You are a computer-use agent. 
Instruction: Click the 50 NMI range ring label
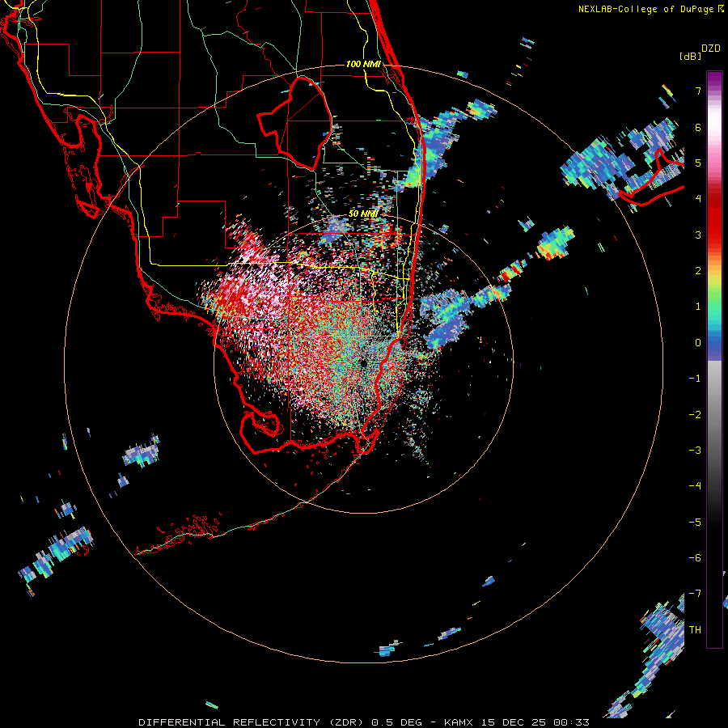(363, 214)
